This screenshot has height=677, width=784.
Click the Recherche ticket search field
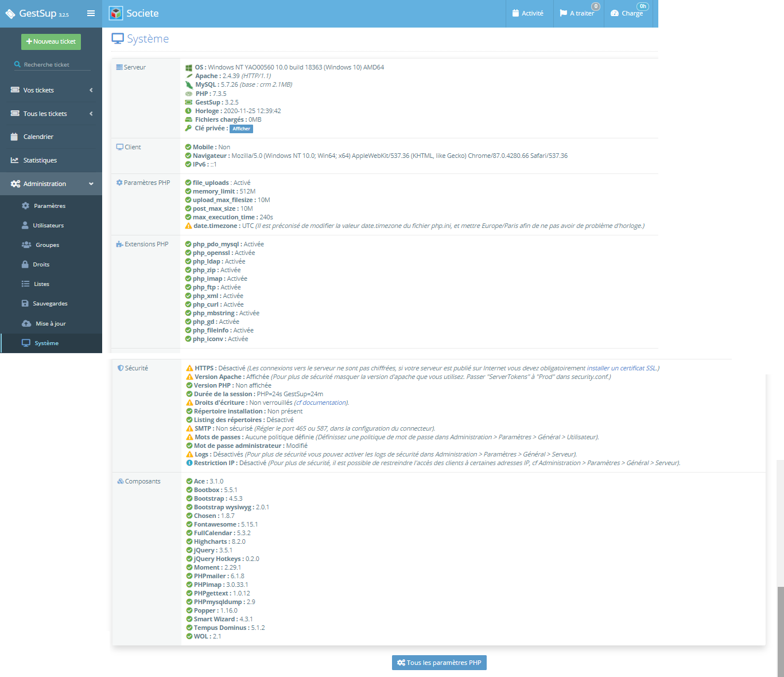[55, 65]
